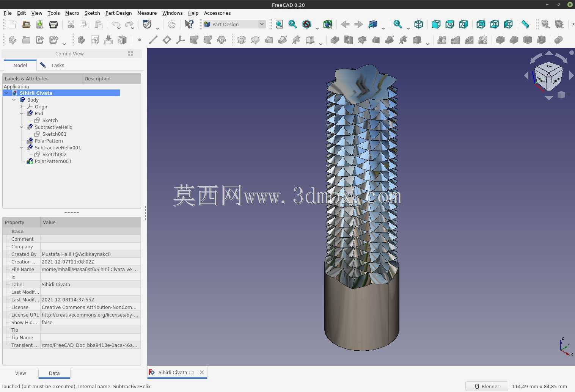Screen dimensions: 575x392
Task: Select the Measure distance ruler icon
Action: point(525,25)
